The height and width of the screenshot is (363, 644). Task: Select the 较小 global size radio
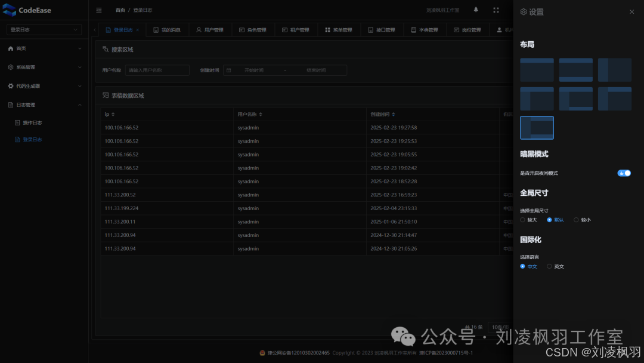pos(576,220)
